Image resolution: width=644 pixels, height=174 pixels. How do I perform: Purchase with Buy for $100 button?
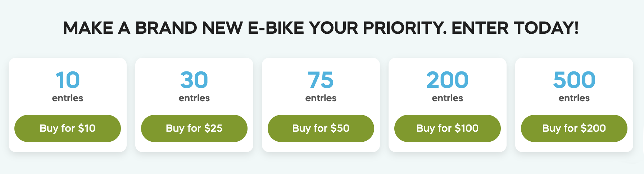448,128
